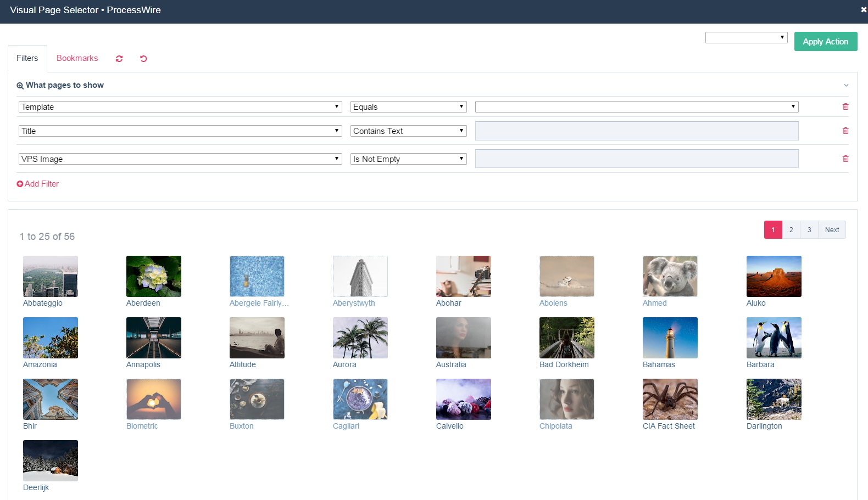This screenshot has width=868, height=500.
Task: Select the Bhir thumbnail image
Action: (51, 399)
